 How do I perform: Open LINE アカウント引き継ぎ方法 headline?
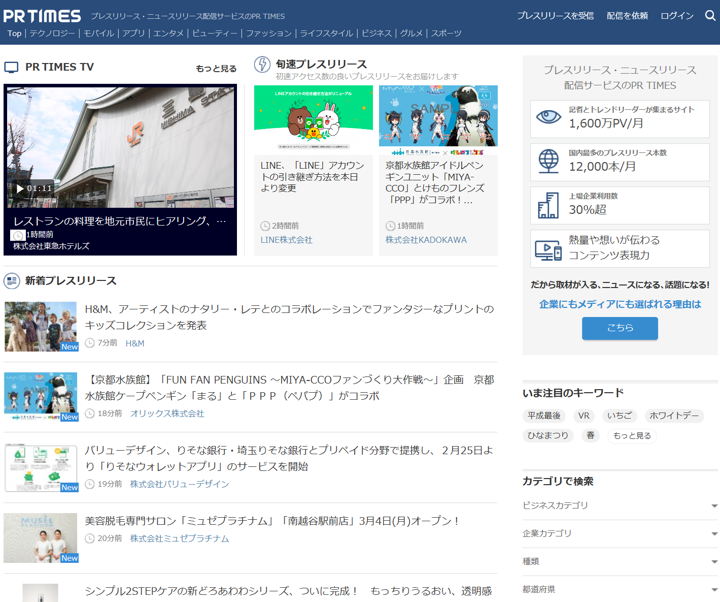[312, 177]
